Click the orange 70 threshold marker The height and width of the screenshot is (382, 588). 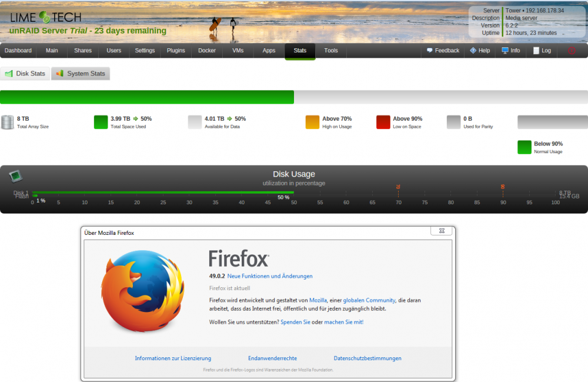pyautogui.click(x=398, y=187)
